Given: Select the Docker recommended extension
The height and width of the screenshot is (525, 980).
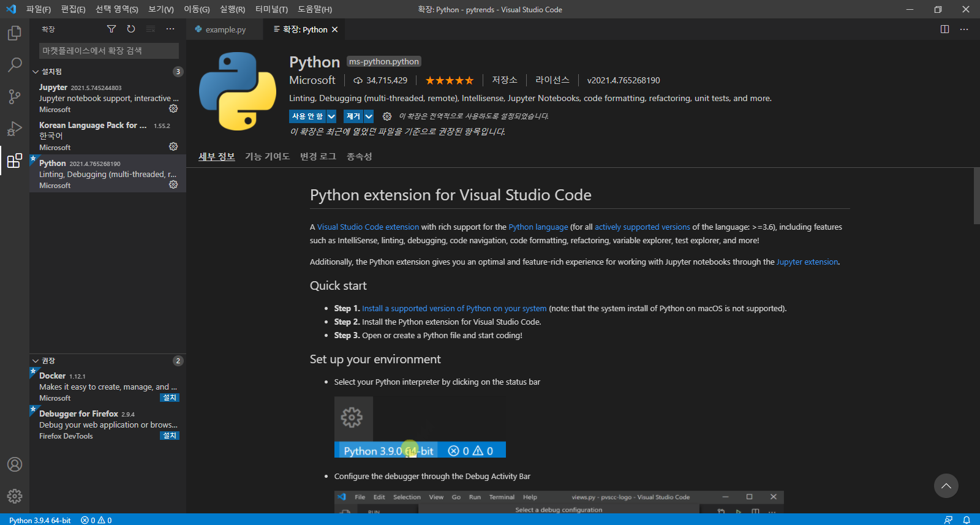Looking at the screenshot, I should pyautogui.click(x=108, y=387).
